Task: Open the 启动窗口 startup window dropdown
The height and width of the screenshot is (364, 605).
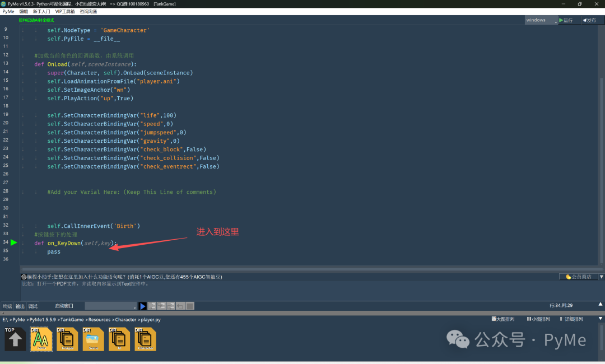Action: pos(111,306)
